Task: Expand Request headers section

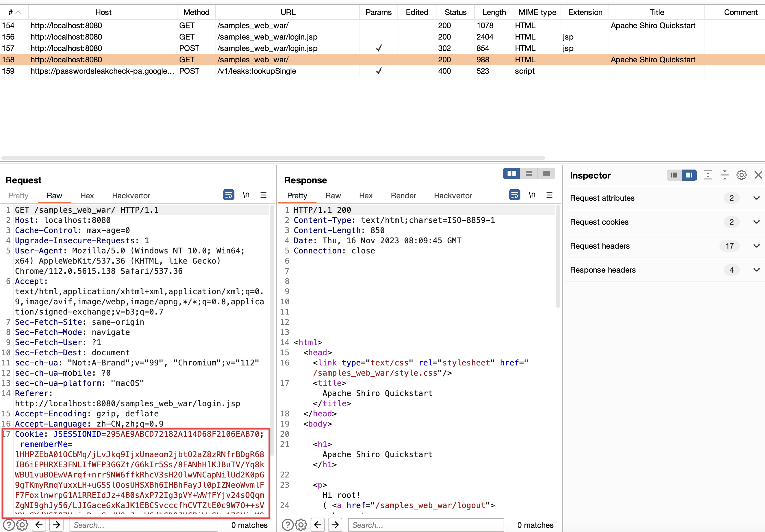Action: click(x=756, y=246)
